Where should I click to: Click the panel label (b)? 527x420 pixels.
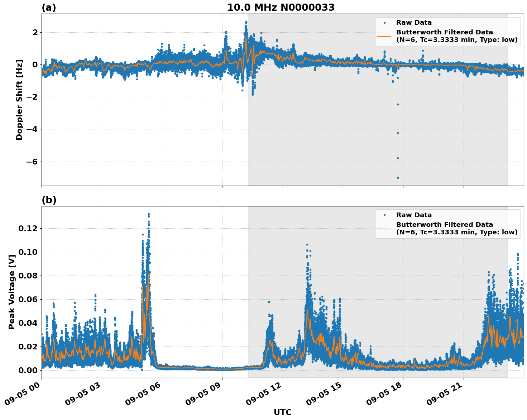(49, 200)
